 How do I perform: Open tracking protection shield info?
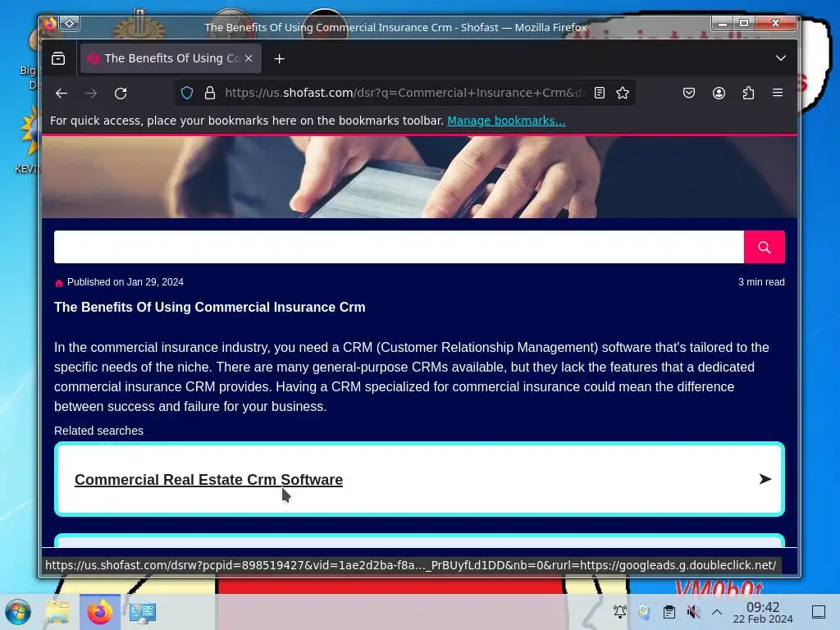[x=187, y=93]
